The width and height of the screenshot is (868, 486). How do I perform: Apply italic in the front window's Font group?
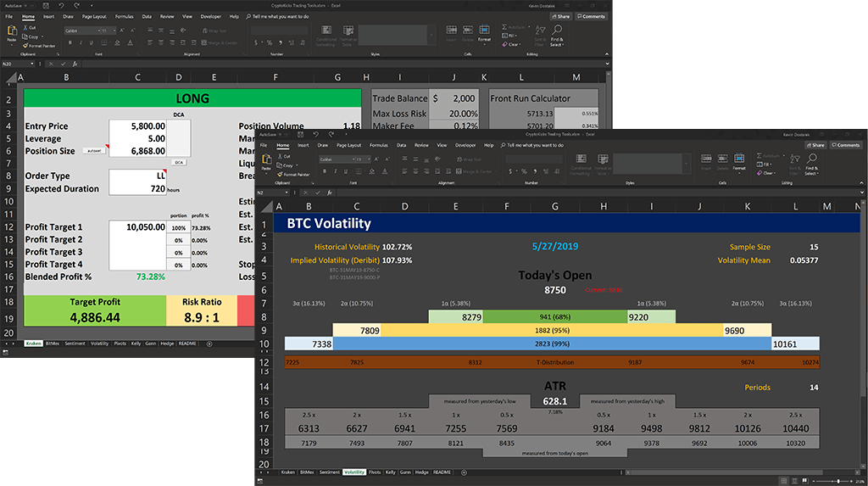click(x=335, y=171)
